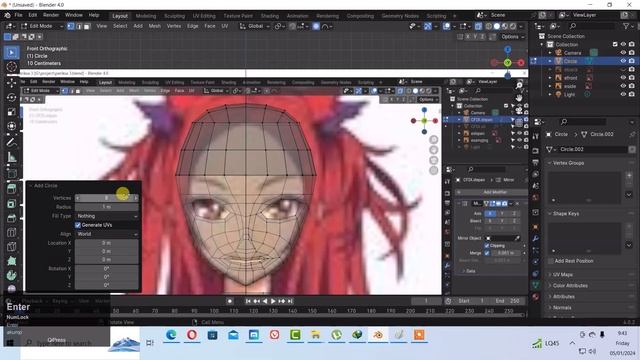Image resolution: width=640 pixels, height=360 pixels.
Task: Select the Select Box tool in the toolbar
Action: coord(11,52)
